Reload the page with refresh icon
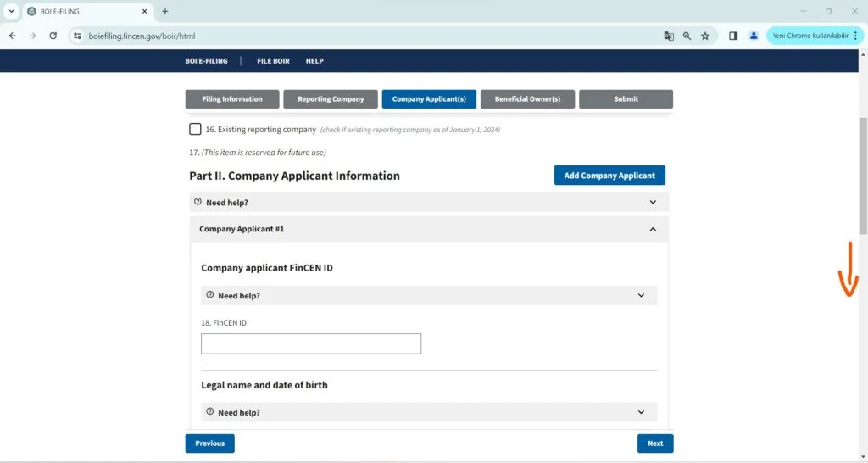The image size is (868, 463). (53, 36)
